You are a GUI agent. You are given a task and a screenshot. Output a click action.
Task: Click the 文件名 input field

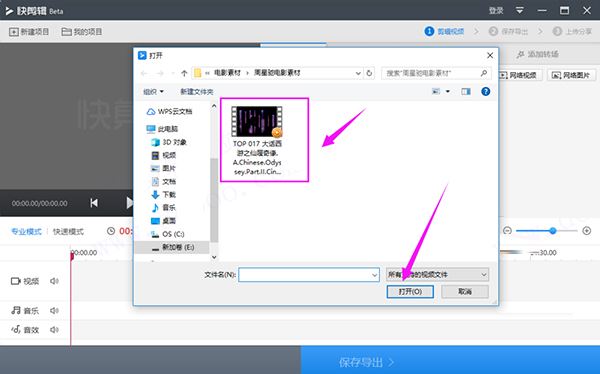pos(309,275)
